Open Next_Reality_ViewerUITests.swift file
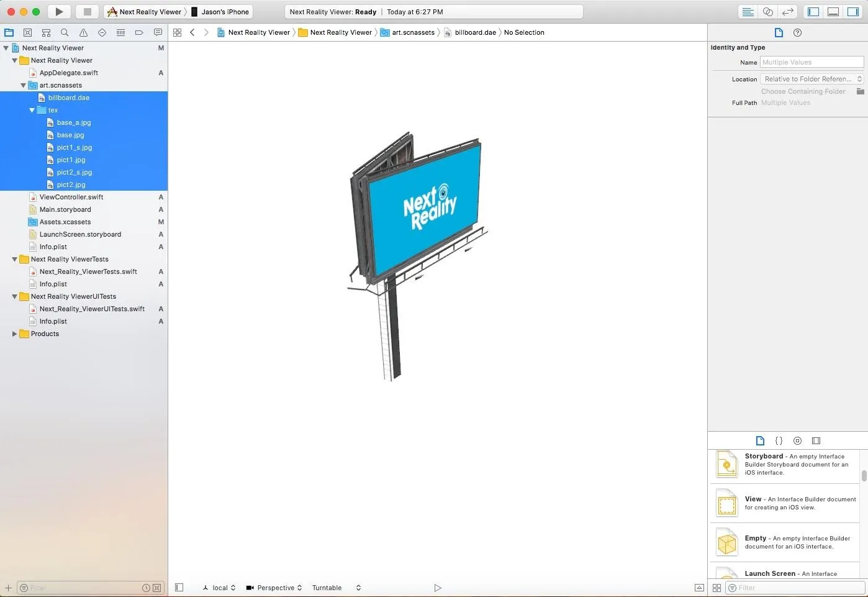Viewport: 868px width, 597px height. pos(92,309)
